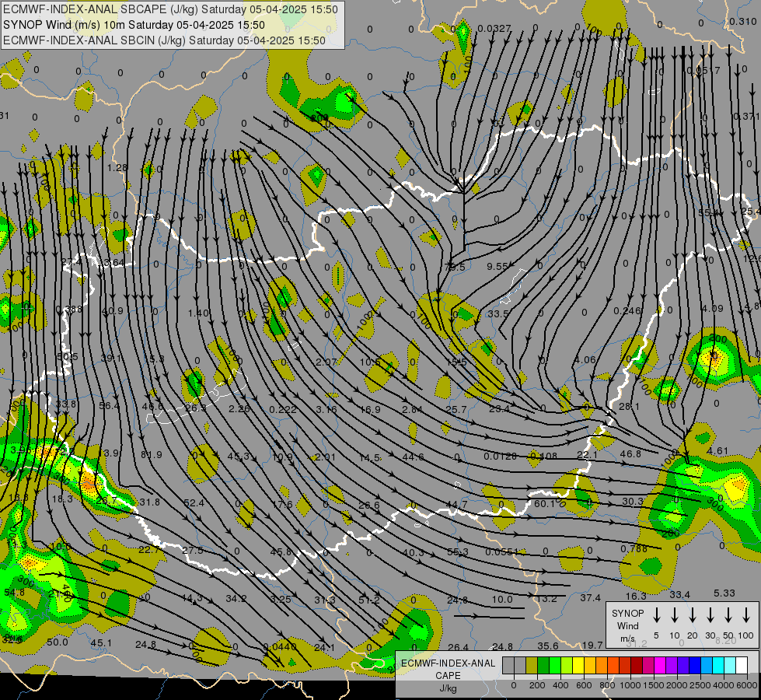Pick the pure blue 2500 swatch in CAPE legend
761x700 pixels.
pos(694,666)
